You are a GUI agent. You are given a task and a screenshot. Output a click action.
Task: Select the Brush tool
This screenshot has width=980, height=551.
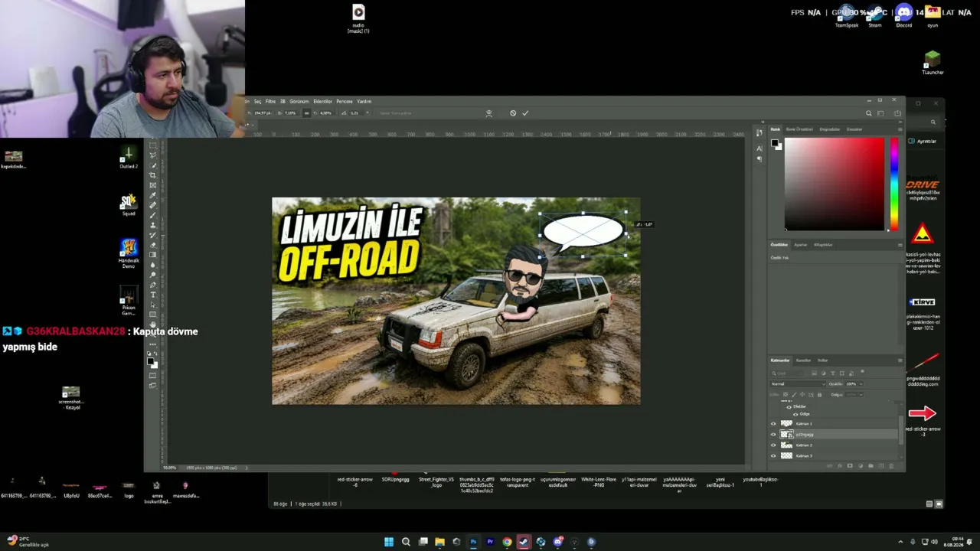click(x=153, y=215)
